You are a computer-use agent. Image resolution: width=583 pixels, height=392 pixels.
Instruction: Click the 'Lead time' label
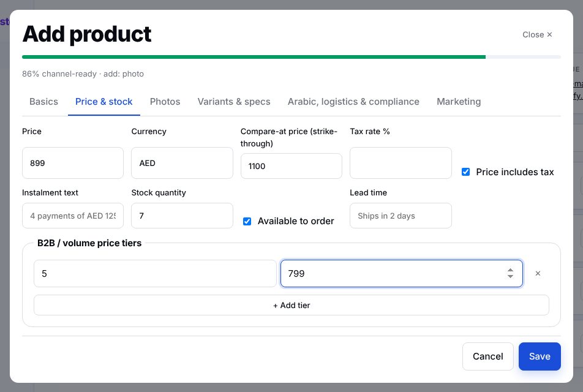pos(369,193)
